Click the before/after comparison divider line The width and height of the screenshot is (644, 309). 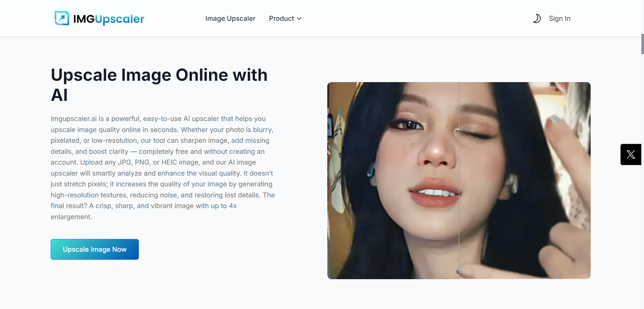(x=459, y=181)
